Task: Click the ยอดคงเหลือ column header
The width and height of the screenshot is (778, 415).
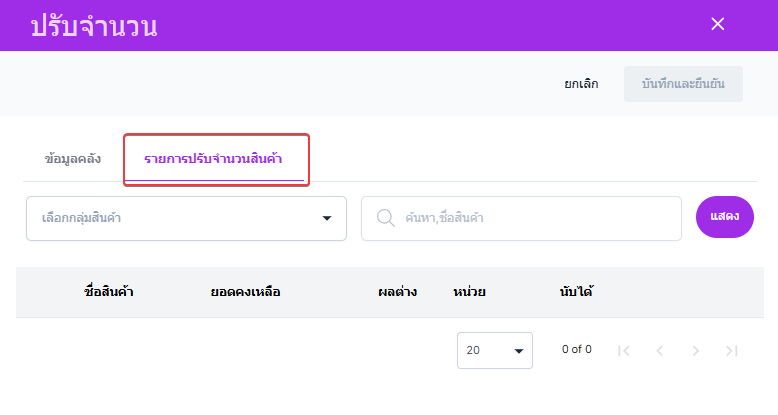Action: tap(245, 292)
